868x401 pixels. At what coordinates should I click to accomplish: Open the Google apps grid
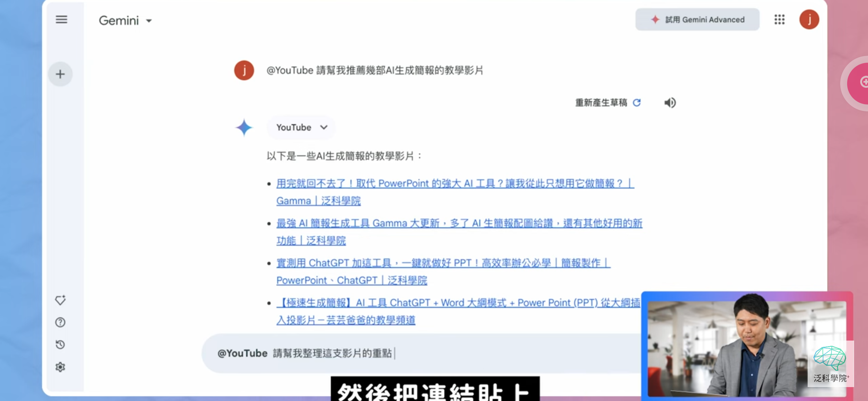pyautogui.click(x=779, y=19)
